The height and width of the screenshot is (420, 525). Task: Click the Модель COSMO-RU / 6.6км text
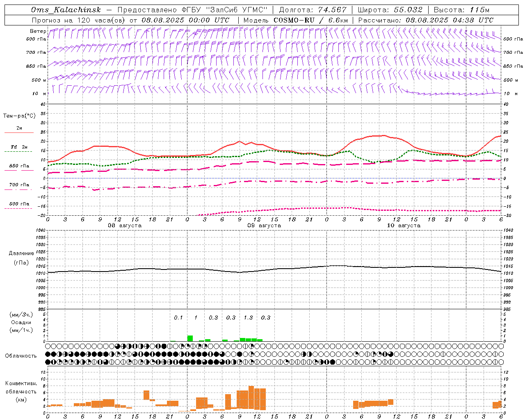[295, 20]
